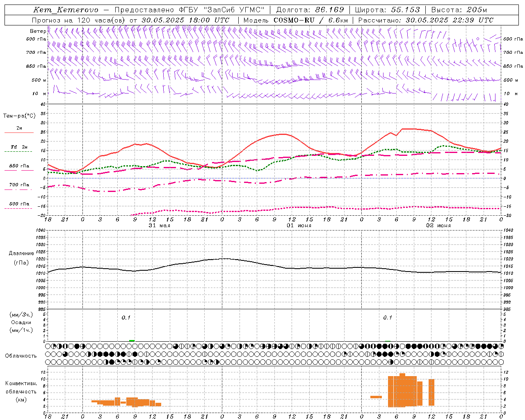Click the 31 мая date label
Screen dimensions: 525x420
tap(159, 226)
